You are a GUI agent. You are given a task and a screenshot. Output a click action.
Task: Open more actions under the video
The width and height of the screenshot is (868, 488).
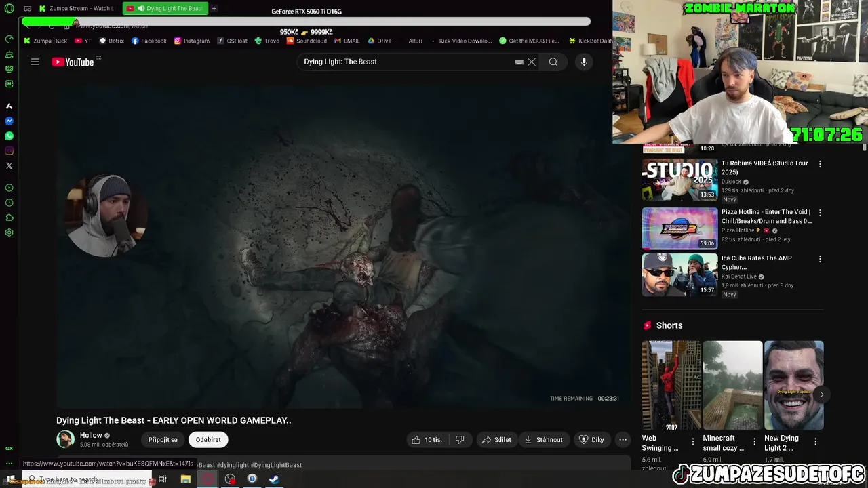(x=623, y=440)
